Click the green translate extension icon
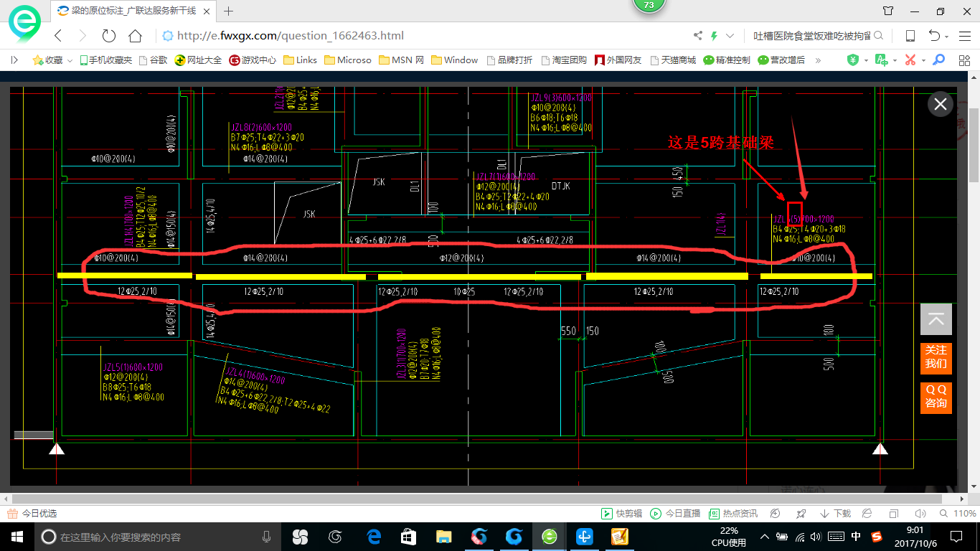The image size is (980, 551). (881, 60)
